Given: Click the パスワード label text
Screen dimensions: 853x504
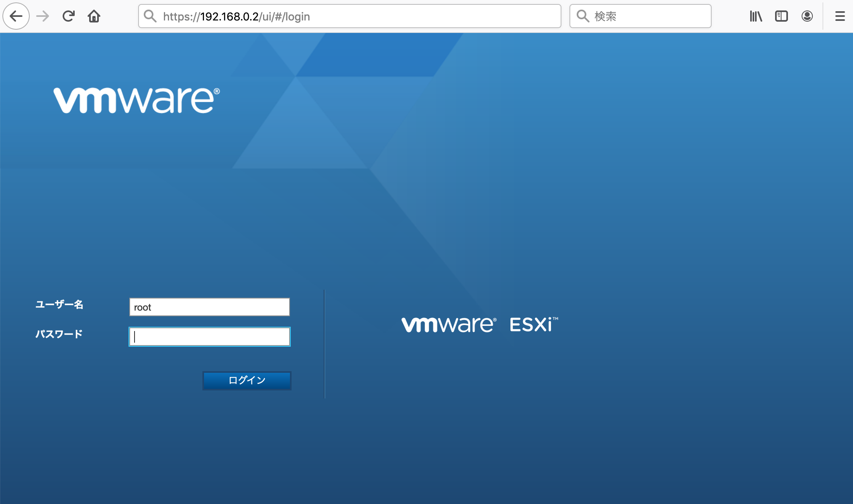Looking at the screenshot, I should click(59, 333).
